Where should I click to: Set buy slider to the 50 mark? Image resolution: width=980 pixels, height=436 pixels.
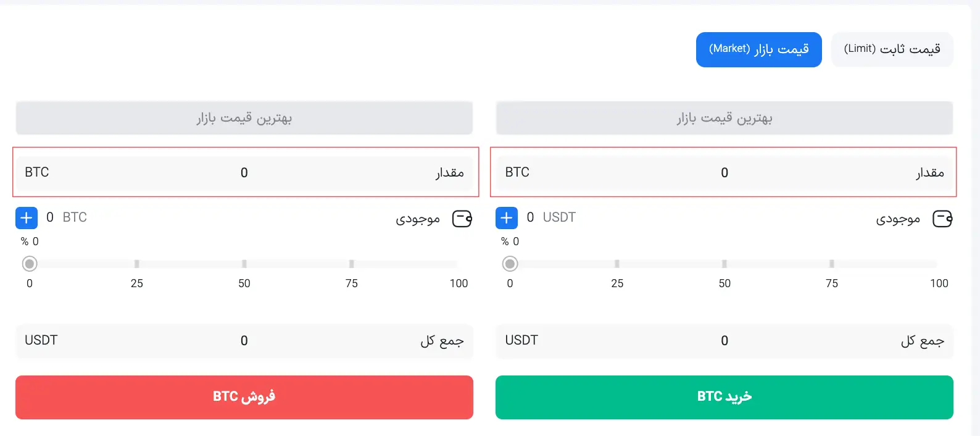pyautogui.click(x=725, y=264)
